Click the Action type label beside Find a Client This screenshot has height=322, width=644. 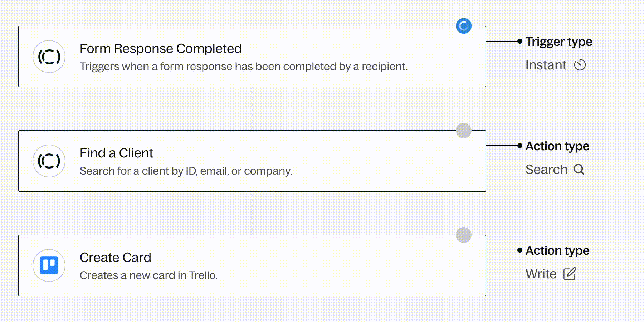click(x=557, y=146)
